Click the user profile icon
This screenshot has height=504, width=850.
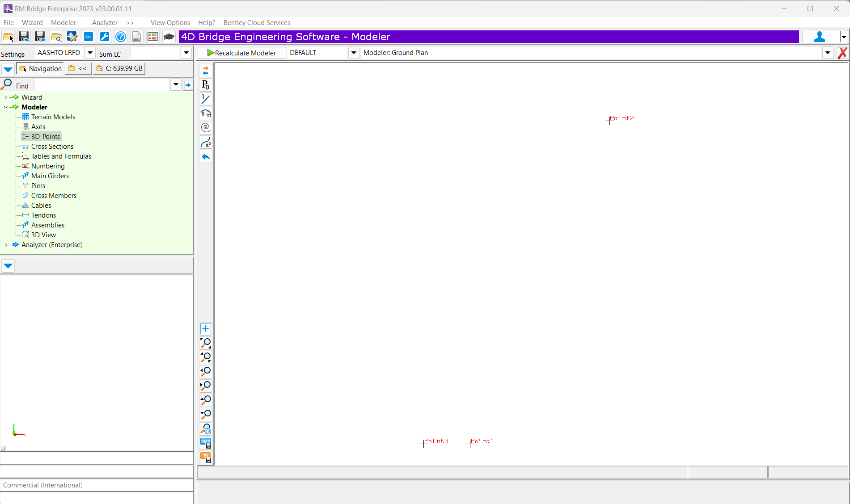coord(820,37)
